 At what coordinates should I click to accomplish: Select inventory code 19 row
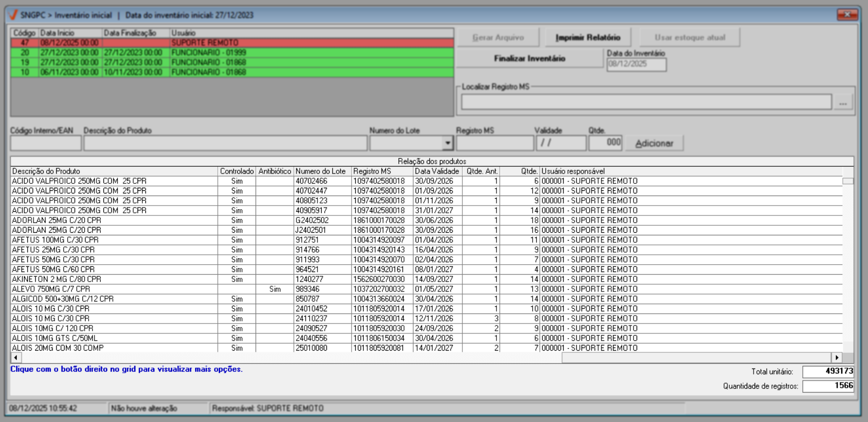pos(232,62)
